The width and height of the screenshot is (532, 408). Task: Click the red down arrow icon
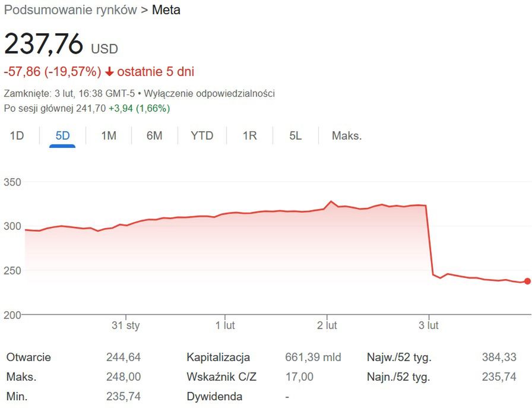pos(109,72)
